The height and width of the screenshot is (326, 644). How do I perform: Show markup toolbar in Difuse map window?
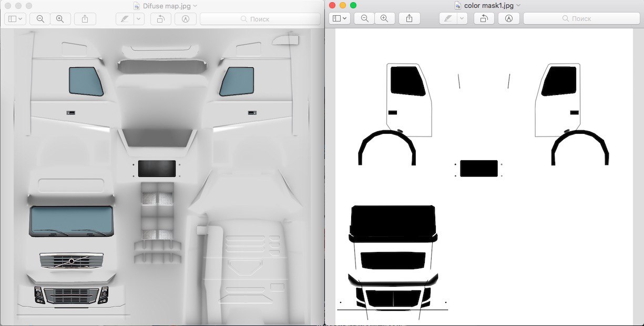click(x=186, y=19)
